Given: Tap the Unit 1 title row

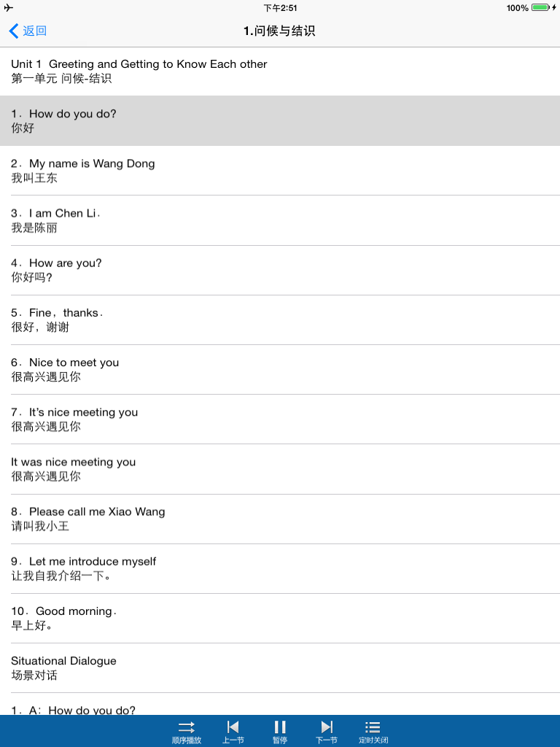Looking at the screenshot, I should [280, 71].
